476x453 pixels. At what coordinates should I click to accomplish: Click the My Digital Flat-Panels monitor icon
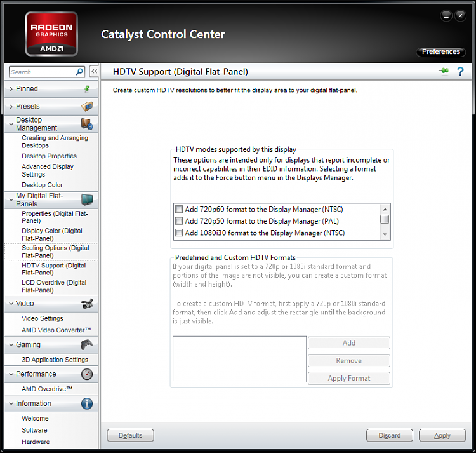point(87,199)
